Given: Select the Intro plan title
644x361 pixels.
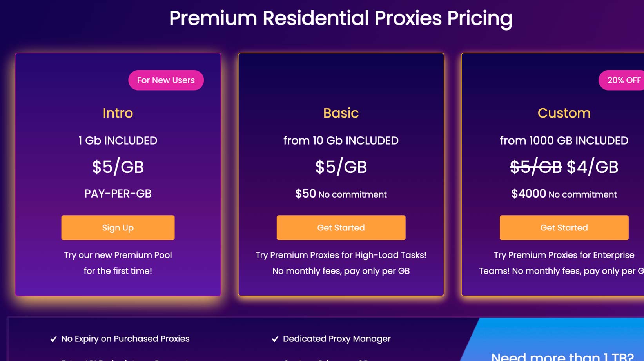Looking at the screenshot, I should pyautogui.click(x=118, y=113).
